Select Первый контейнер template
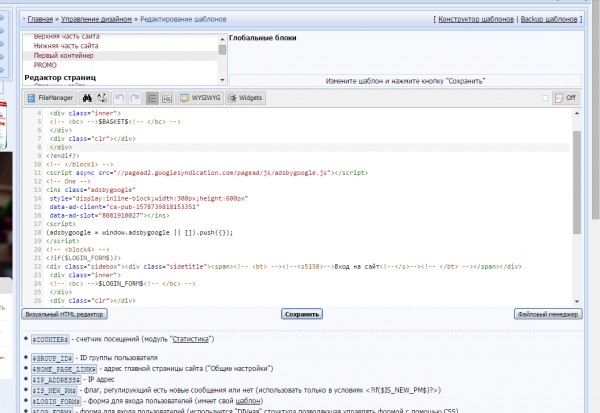Screen dimensions: 600x413 click(64, 56)
